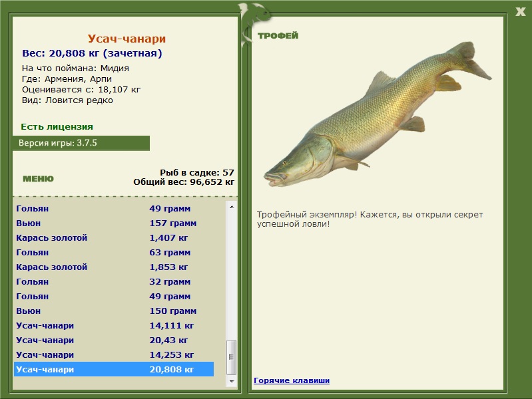This screenshot has height=399, width=532.
Task: Select the Усач-чанари 20,43 кг catch
Action: (x=113, y=340)
